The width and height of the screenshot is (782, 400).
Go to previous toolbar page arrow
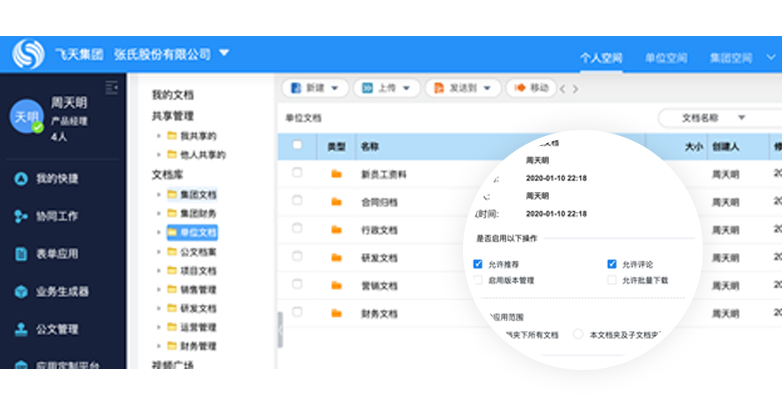(563, 89)
